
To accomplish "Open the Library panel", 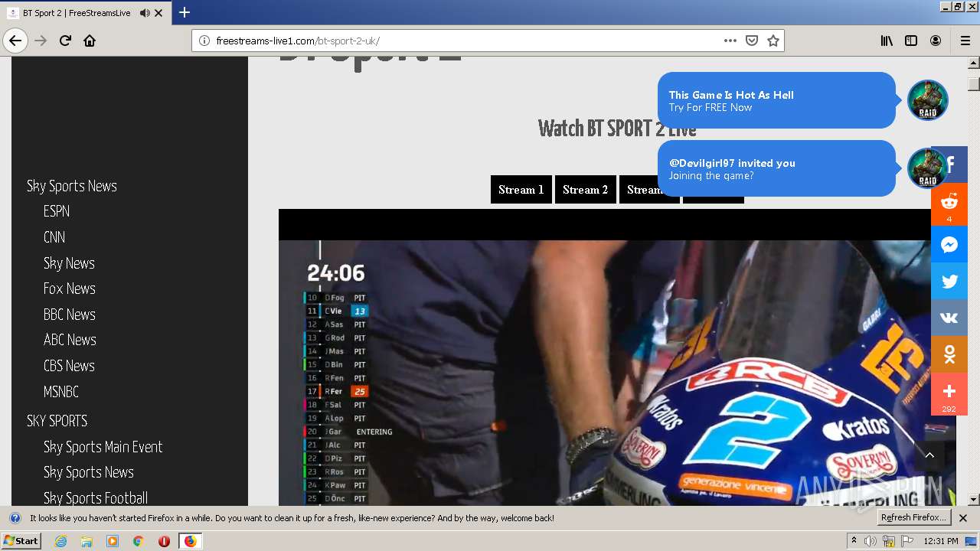I will click(x=887, y=41).
